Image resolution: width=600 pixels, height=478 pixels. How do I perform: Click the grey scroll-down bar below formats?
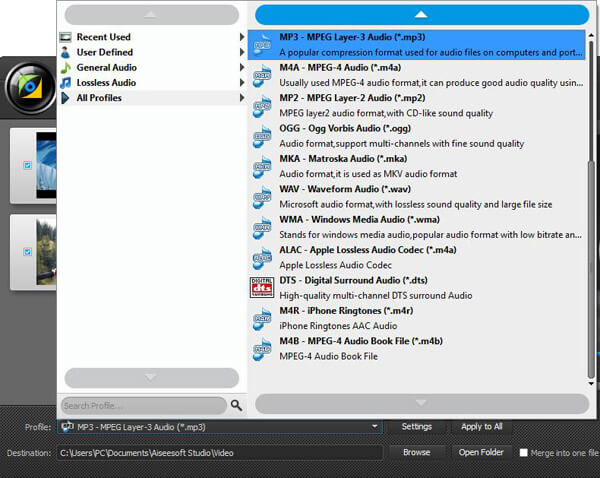422,403
